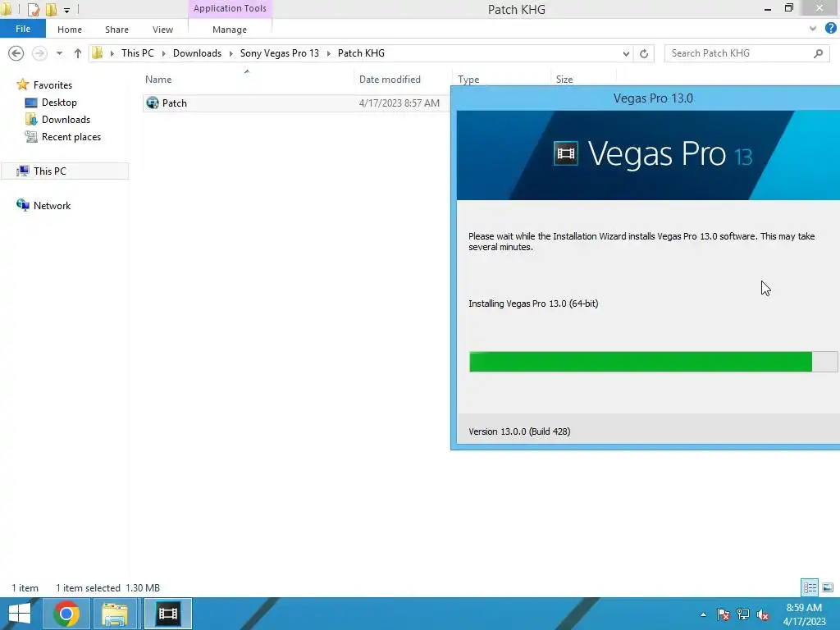Click the Forward navigation arrow

click(x=39, y=53)
